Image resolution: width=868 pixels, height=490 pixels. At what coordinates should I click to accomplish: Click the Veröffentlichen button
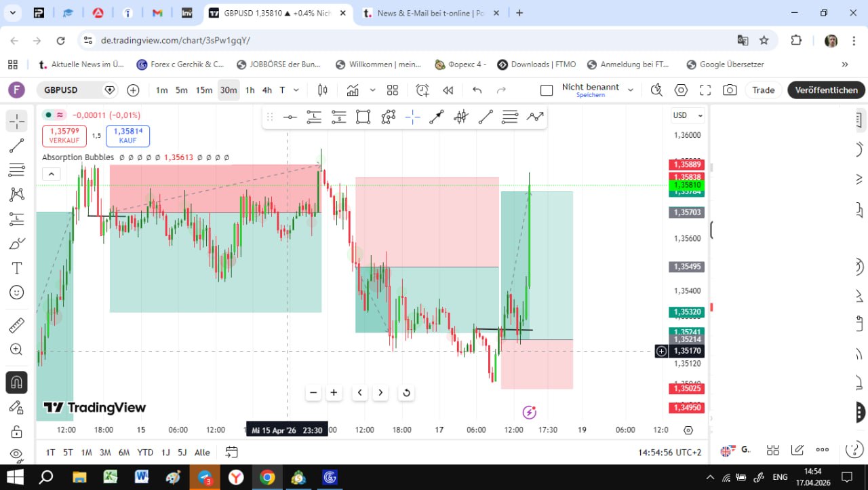pos(826,90)
